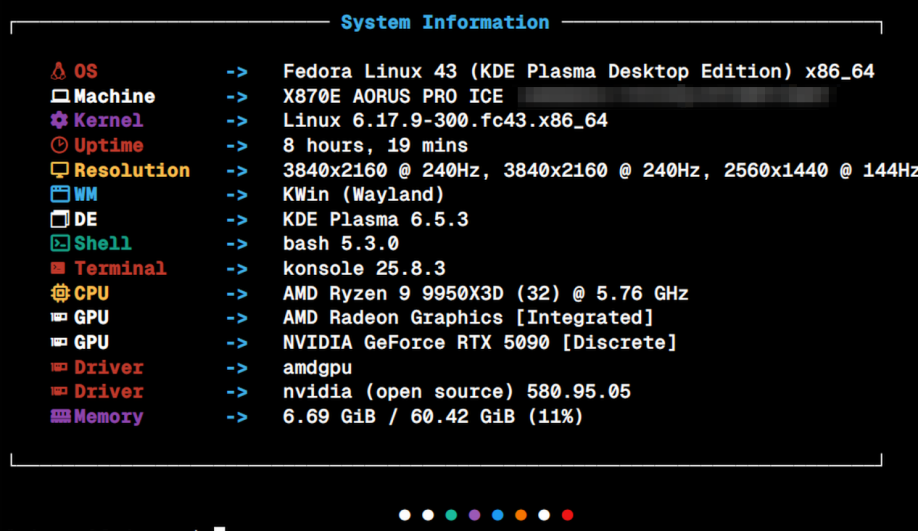This screenshot has width=918, height=531.
Task: Click the System Information title
Action: point(445,22)
